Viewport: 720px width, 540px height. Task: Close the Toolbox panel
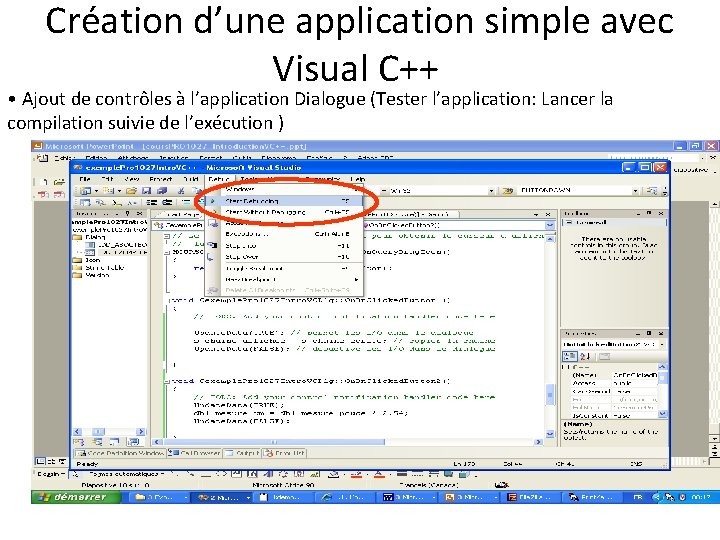point(661,214)
